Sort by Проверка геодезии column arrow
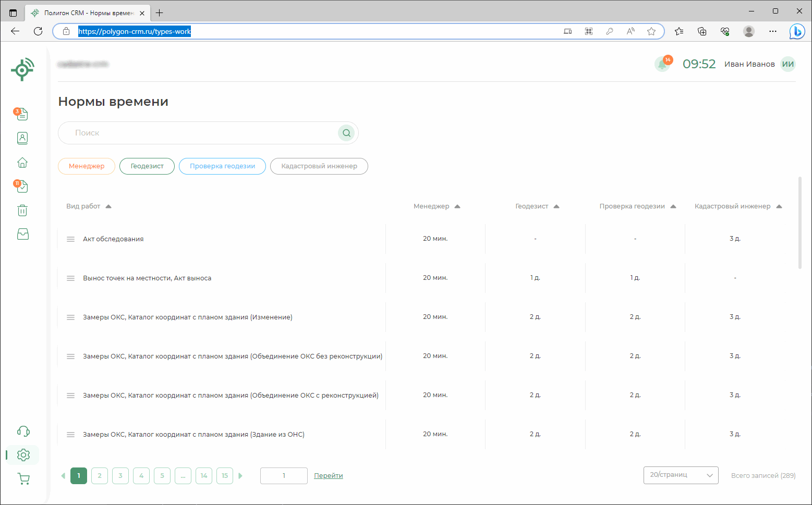The height and width of the screenshot is (505, 812). (673, 206)
